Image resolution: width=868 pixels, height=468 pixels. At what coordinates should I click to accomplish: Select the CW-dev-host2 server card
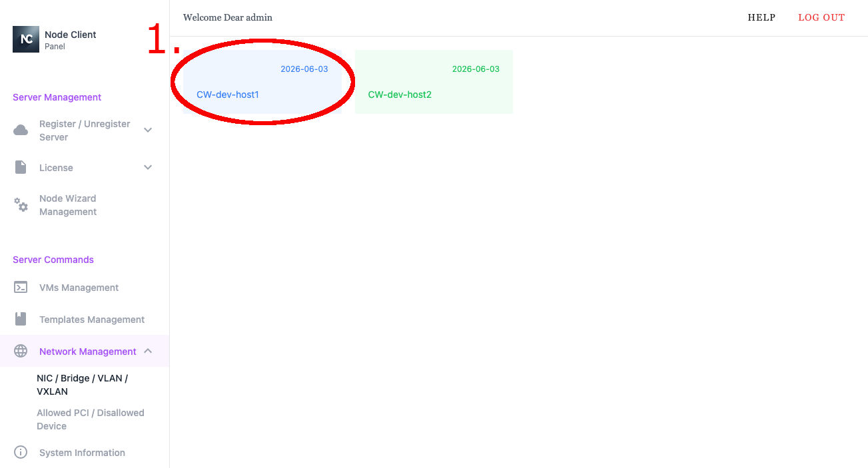(x=434, y=83)
